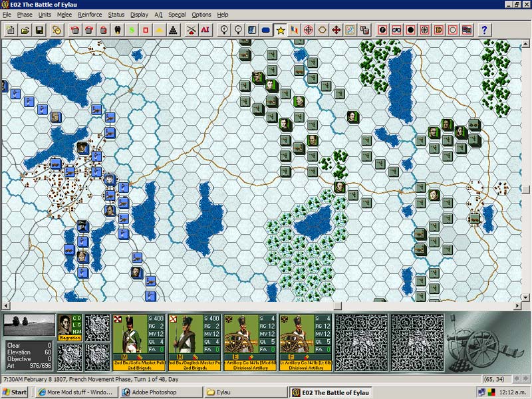Open the Reinforce menu
Screen dimensions: 532x399
pyautogui.click(x=90, y=15)
